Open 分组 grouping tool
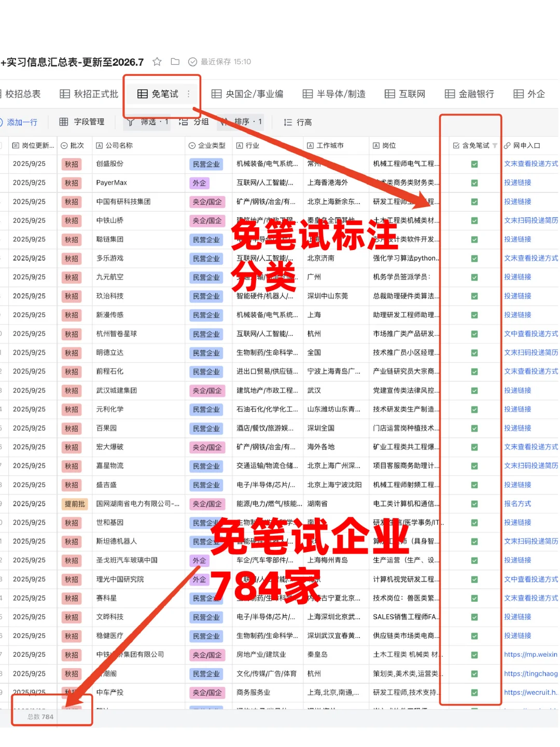The height and width of the screenshot is (747, 560). tap(194, 122)
